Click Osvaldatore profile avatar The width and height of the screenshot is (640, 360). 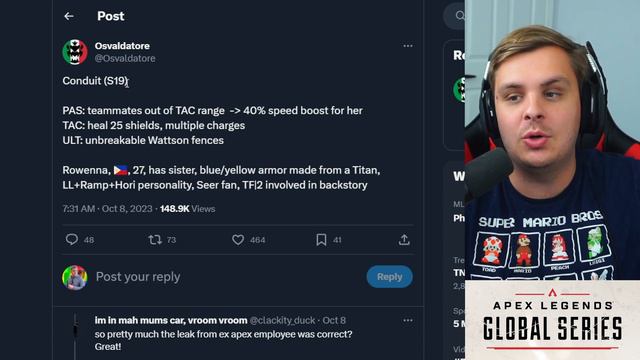(x=75, y=52)
